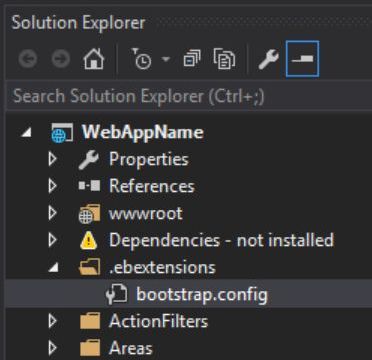372x360 pixels.
Task: Expand the ActionFilters folder arrow
Action: (x=52, y=321)
